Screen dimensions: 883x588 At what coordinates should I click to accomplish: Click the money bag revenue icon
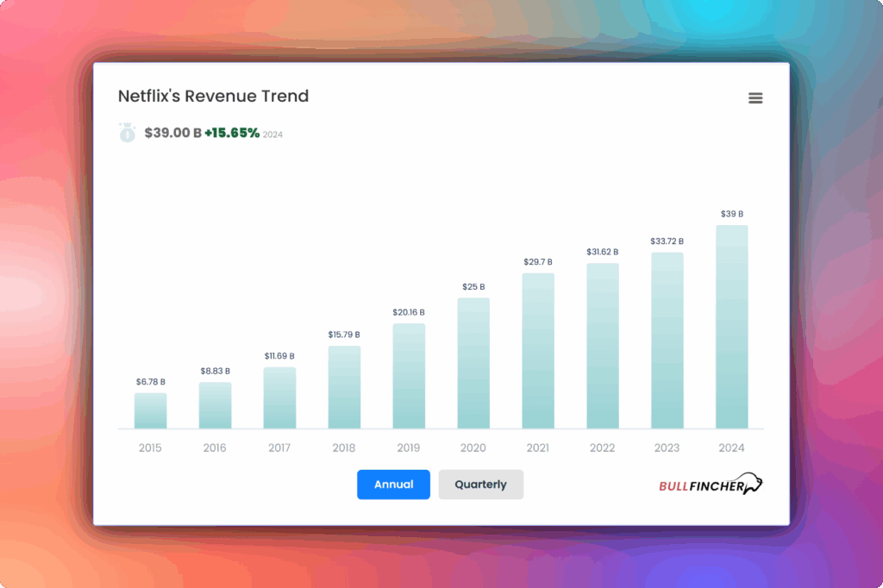tap(128, 133)
